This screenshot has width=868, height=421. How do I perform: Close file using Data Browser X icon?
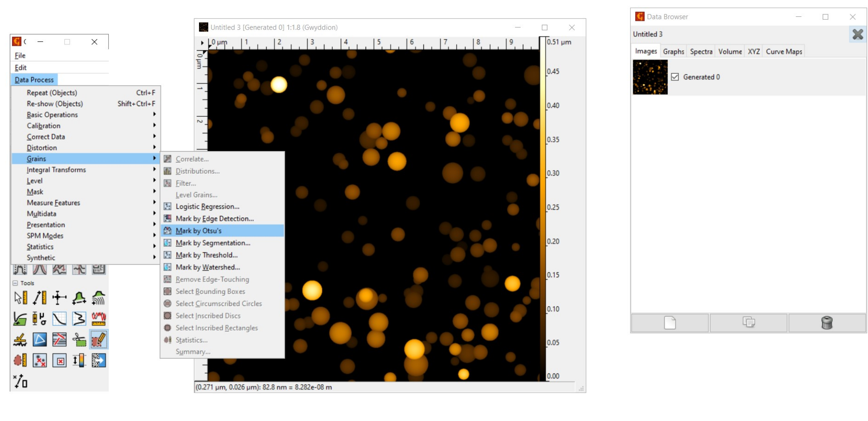click(x=858, y=34)
